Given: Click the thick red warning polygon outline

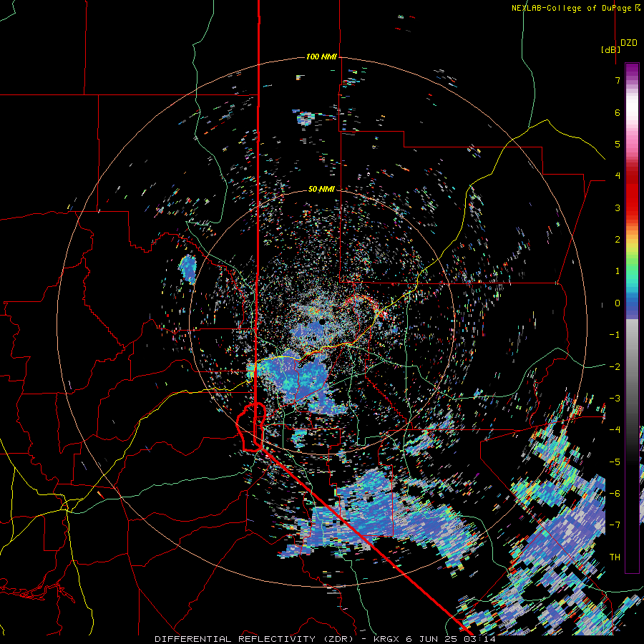Looking at the screenshot, I should 251,427.
